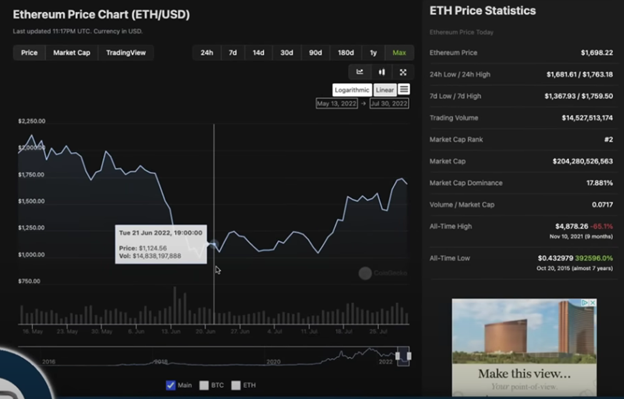Uncheck the Main series checkbox
Screen dimensions: 624x399
[x=171, y=385]
